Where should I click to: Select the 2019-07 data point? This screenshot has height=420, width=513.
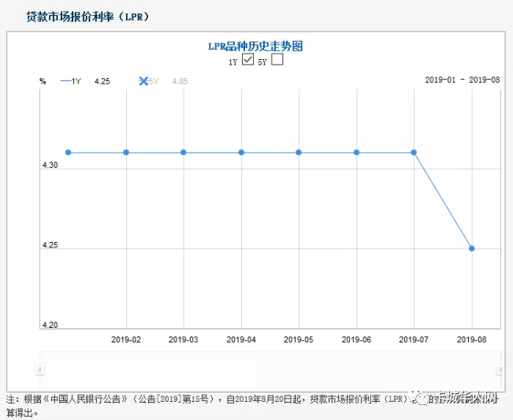click(x=414, y=152)
